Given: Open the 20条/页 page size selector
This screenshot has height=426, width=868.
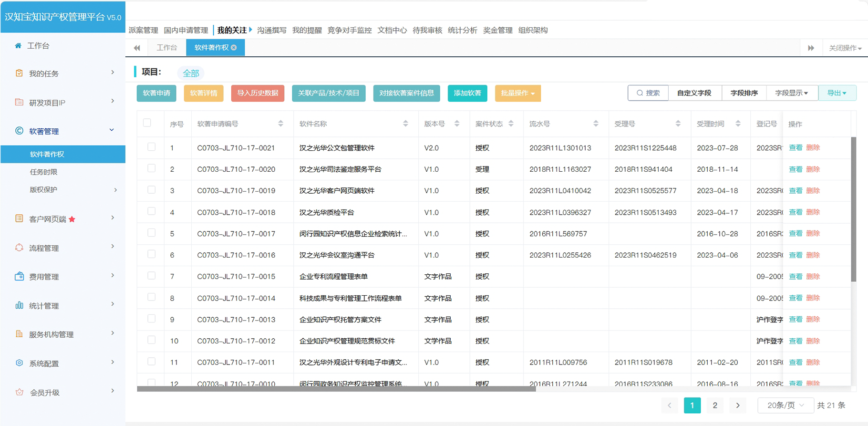Looking at the screenshot, I should (785, 405).
